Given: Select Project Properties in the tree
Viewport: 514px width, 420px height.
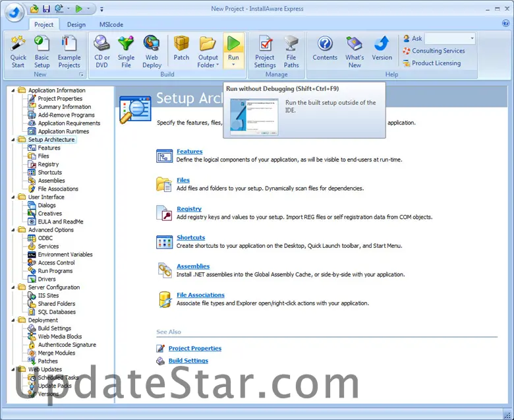Looking at the screenshot, I should coord(60,99).
